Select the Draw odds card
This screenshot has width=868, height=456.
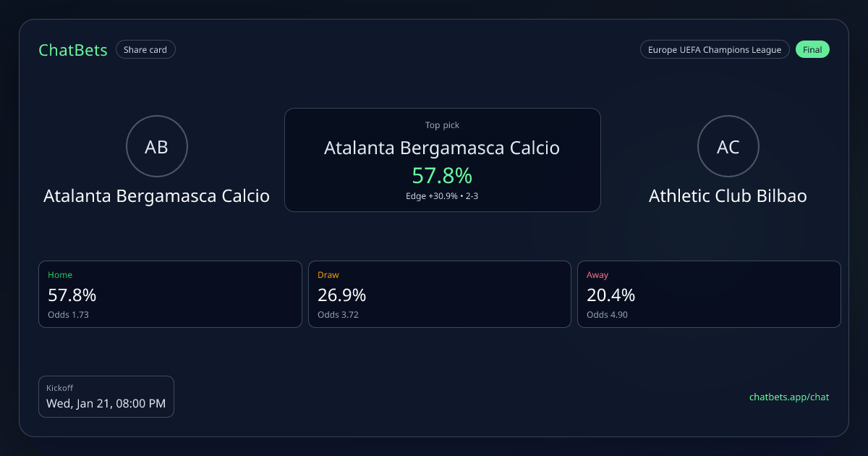click(440, 294)
